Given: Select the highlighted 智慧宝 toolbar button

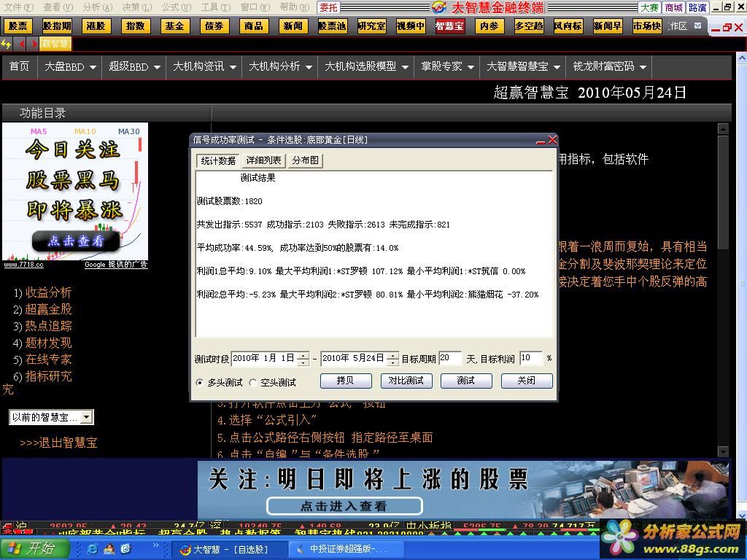Looking at the screenshot, I should [449, 26].
